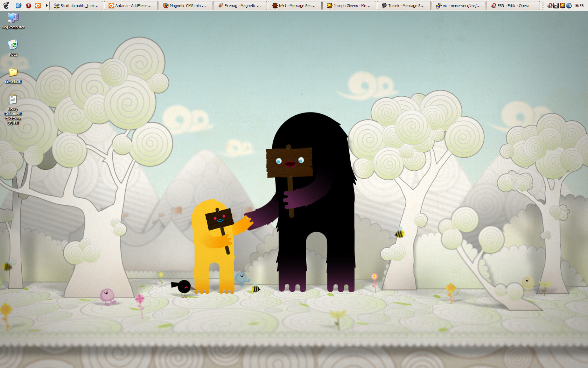Switch to the Tomek message session window

tap(404, 6)
